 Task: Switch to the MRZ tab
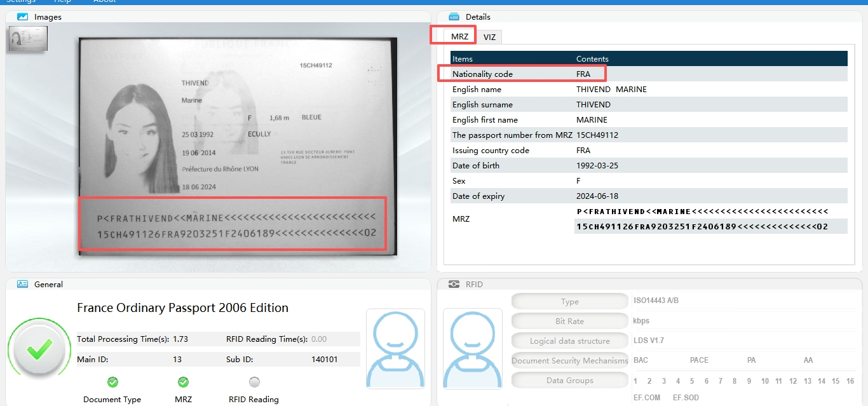(x=460, y=37)
